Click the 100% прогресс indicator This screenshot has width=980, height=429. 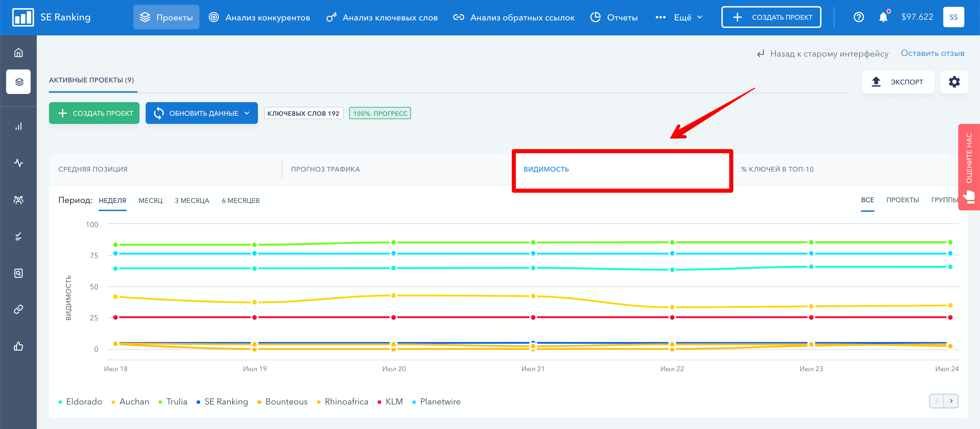380,113
